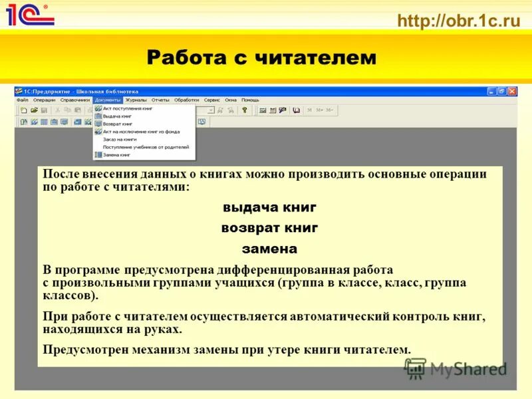Click the M memory toolbar button

coord(309,110)
